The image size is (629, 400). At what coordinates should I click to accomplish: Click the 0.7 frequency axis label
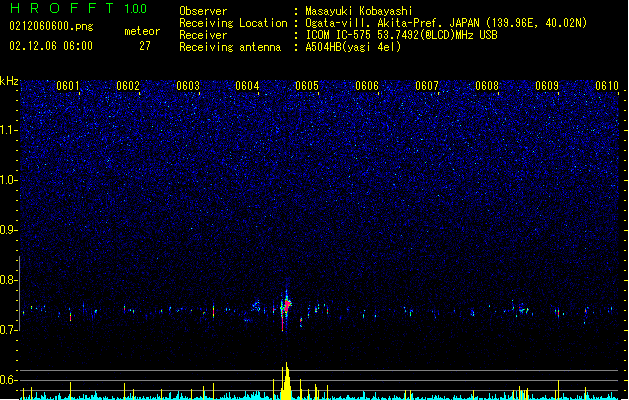click(9, 330)
